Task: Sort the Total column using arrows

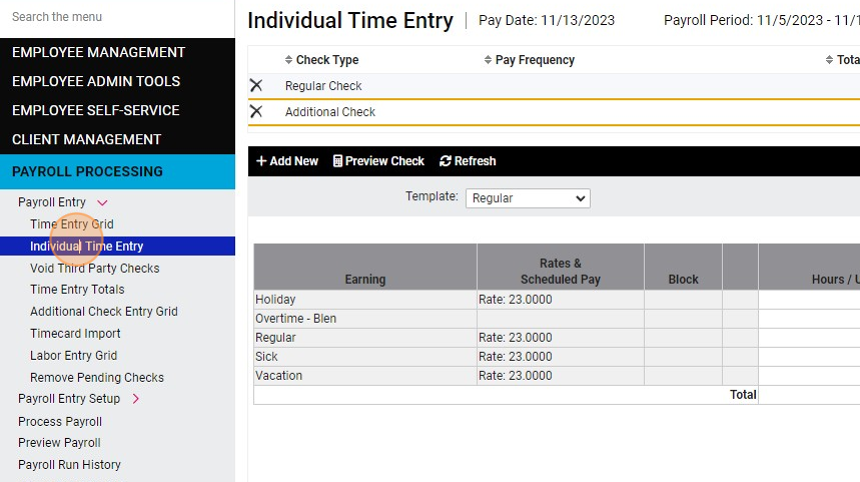Action: point(829,60)
